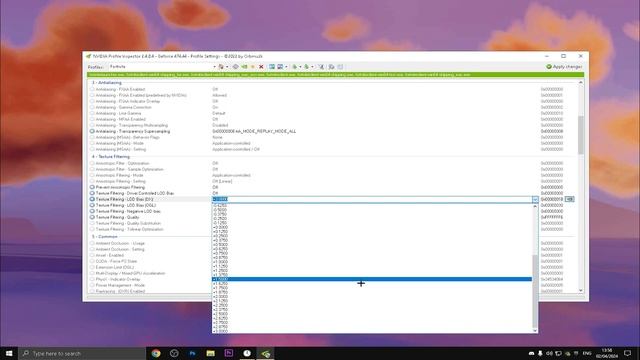Select Ambient Occlusion - Usage row
This screenshot has height=360, width=640.
(120, 243)
